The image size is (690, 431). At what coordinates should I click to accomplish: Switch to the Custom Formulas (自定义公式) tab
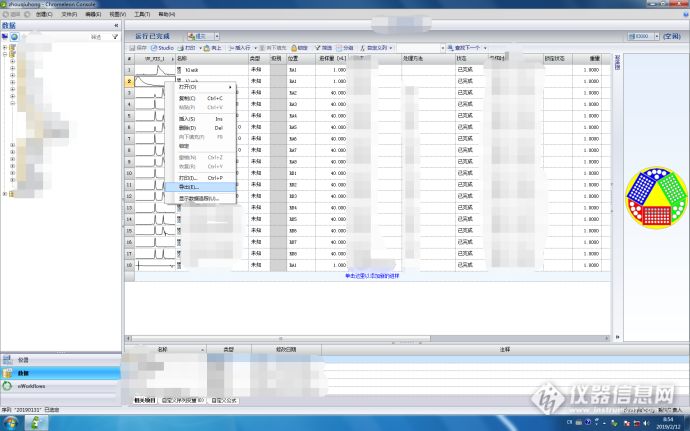[224, 400]
